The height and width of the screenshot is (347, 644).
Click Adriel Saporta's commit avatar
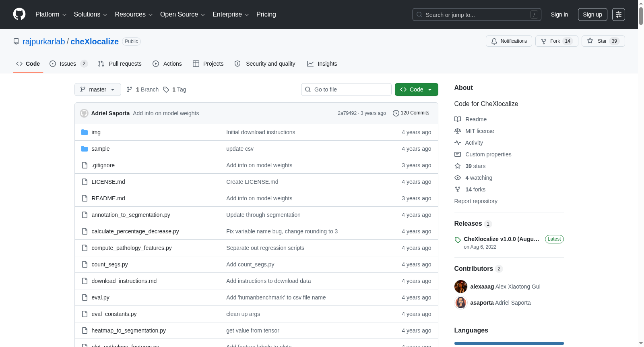(x=84, y=113)
